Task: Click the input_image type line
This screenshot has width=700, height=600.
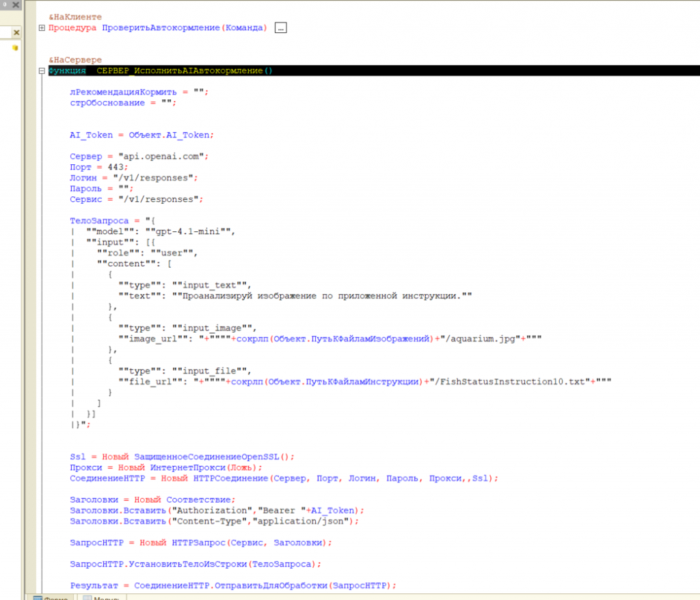Action: tap(187, 328)
